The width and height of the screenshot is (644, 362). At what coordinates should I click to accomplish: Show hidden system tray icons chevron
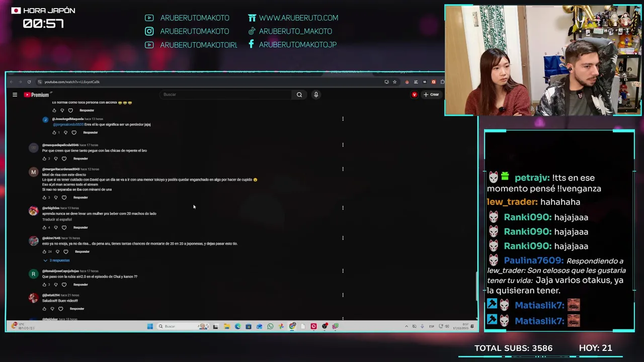(407, 326)
